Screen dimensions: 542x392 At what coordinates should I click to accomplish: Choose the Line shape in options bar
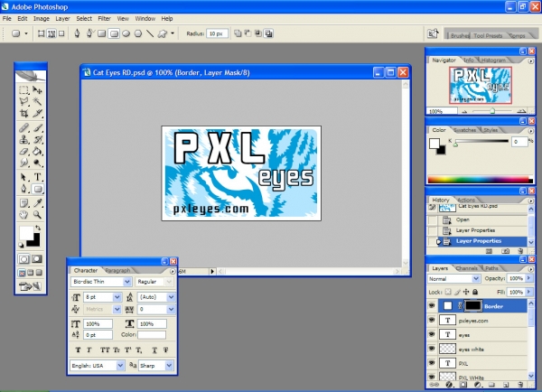(150, 33)
